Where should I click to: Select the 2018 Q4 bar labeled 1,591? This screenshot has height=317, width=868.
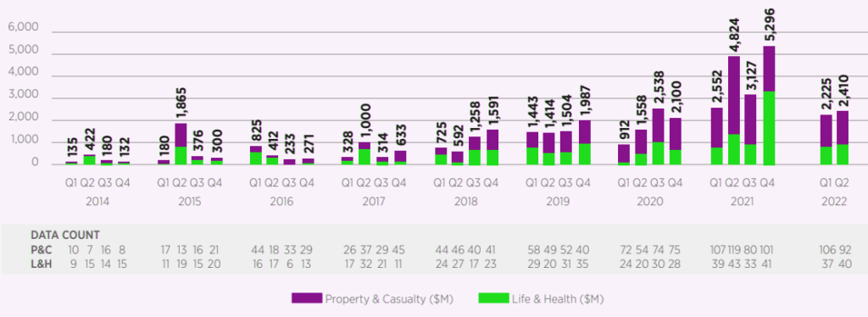point(492,147)
